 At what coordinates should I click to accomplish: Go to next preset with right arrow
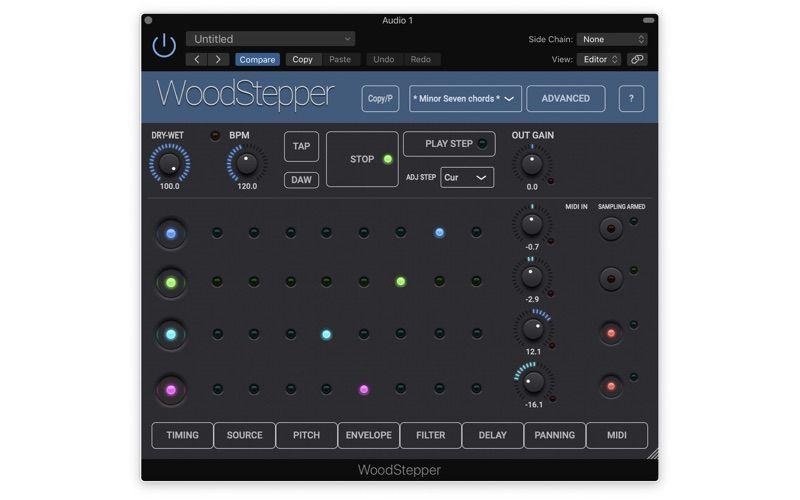point(218,59)
